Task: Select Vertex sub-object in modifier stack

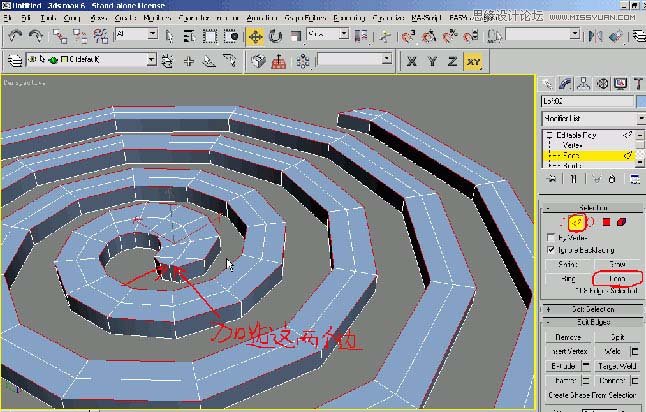Action: click(572, 145)
